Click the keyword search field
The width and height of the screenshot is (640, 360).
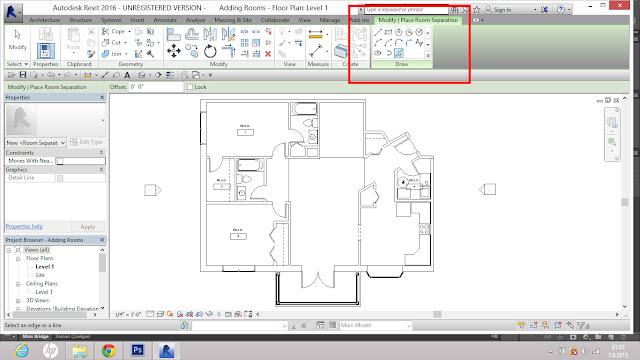(406, 9)
